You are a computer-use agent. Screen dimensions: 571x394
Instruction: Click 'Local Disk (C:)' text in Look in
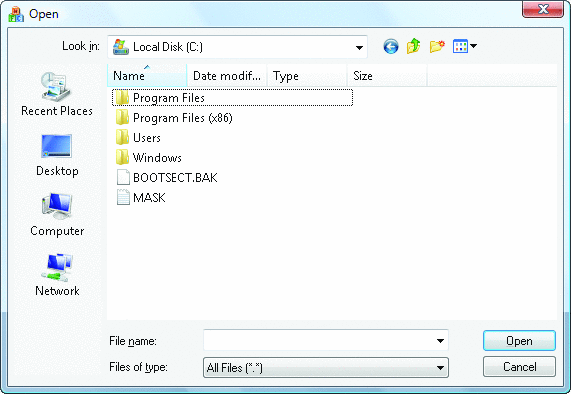click(x=168, y=47)
